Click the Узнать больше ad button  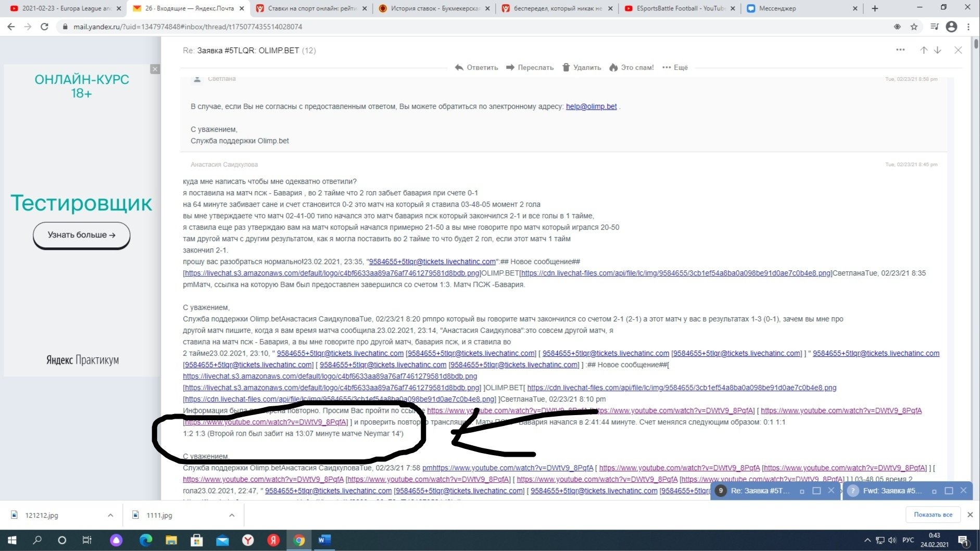(x=81, y=235)
